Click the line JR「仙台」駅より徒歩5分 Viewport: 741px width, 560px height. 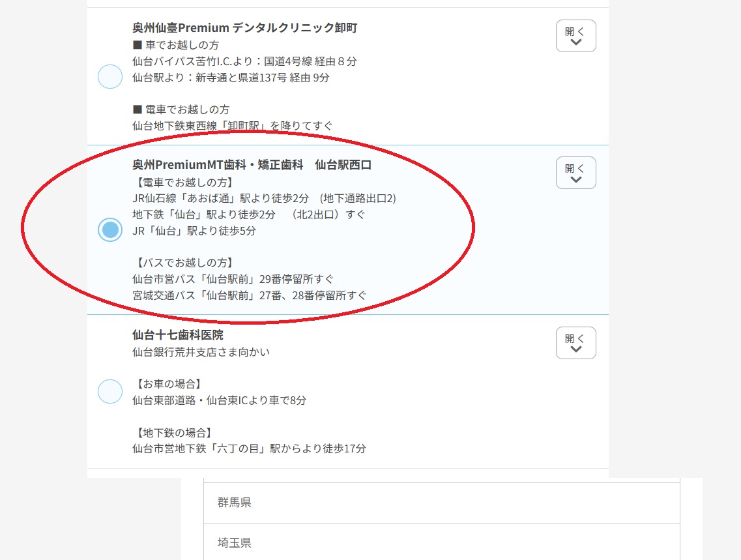point(194,231)
